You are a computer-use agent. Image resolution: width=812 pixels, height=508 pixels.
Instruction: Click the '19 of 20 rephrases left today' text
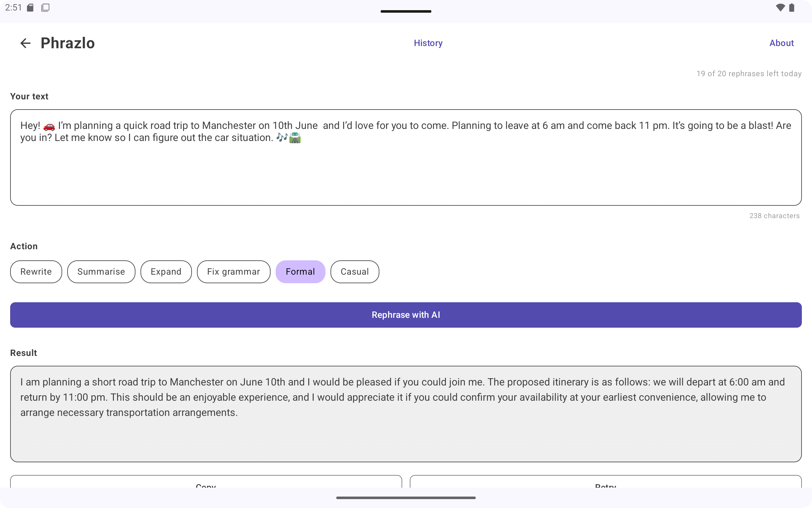tap(749, 74)
